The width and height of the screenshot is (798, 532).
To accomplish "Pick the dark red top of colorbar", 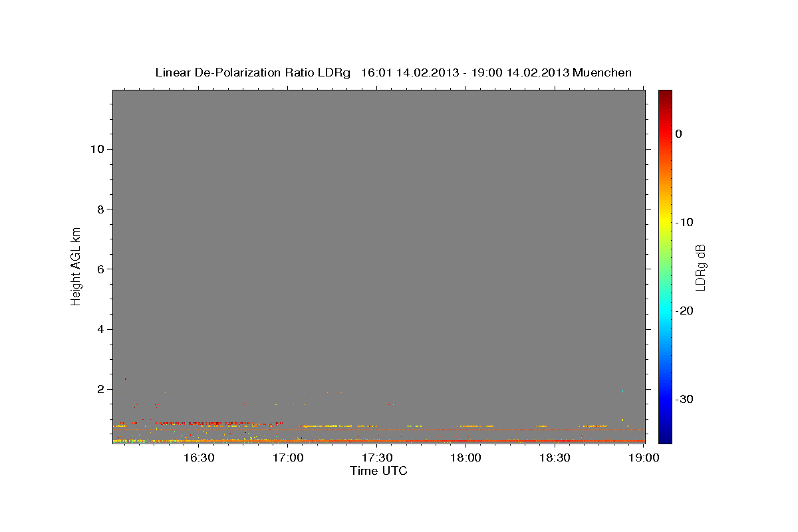I will click(665, 94).
